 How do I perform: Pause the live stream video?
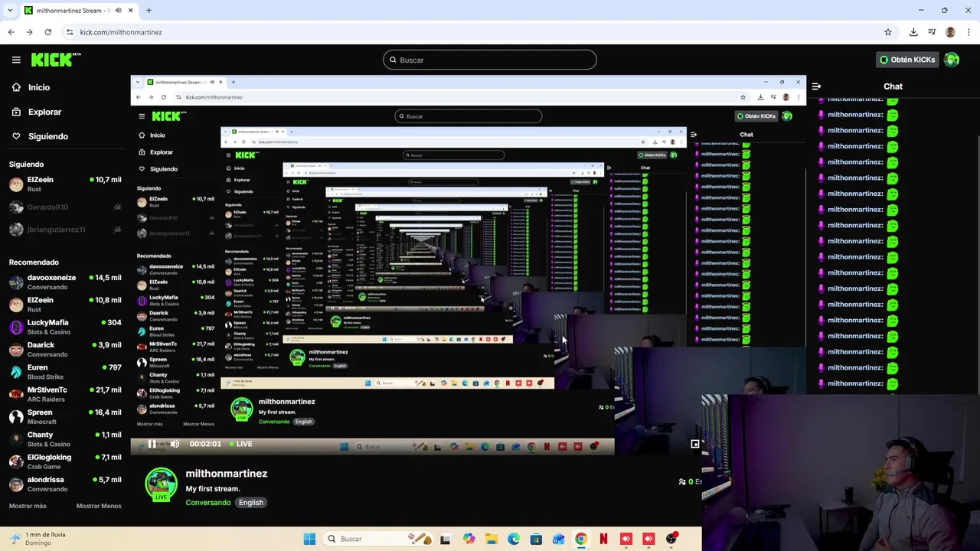(x=152, y=444)
